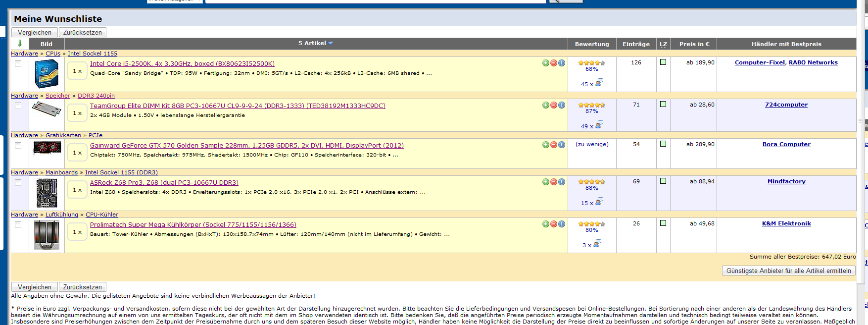Open user reviews icon beside 3 x
This screenshot has width=868, height=325.
597,244
